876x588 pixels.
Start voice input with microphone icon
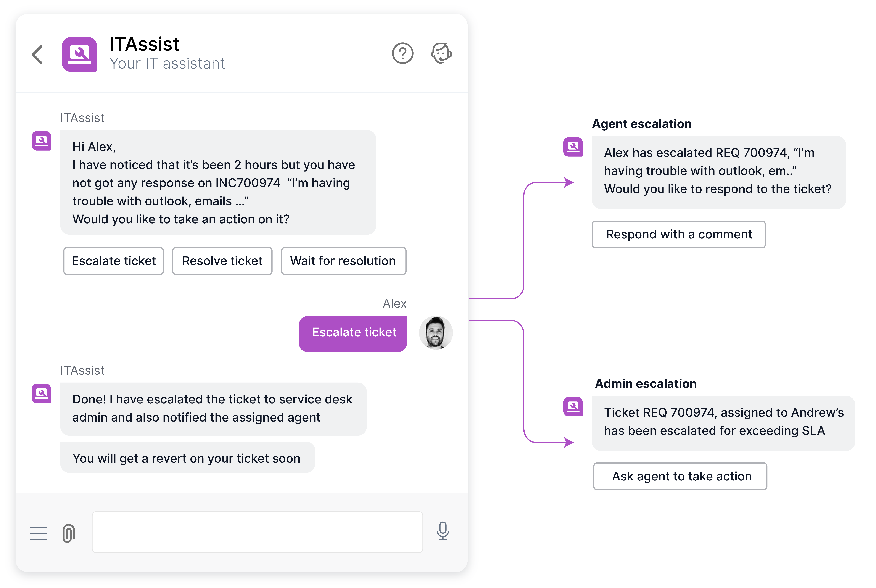(x=443, y=531)
